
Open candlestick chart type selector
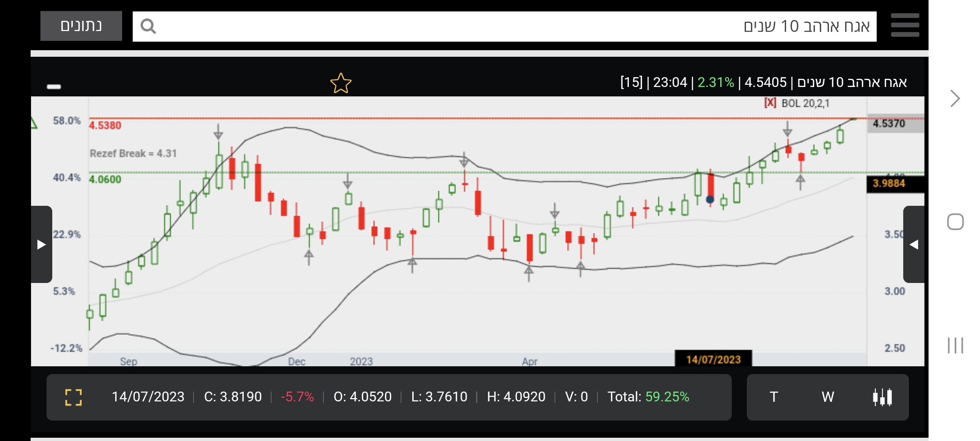(x=882, y=397)
